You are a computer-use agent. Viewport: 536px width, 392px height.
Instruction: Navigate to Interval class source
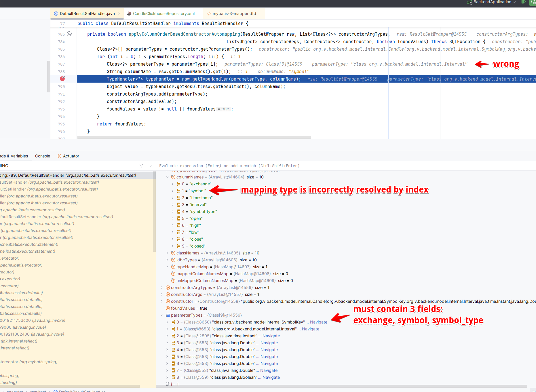311,329
